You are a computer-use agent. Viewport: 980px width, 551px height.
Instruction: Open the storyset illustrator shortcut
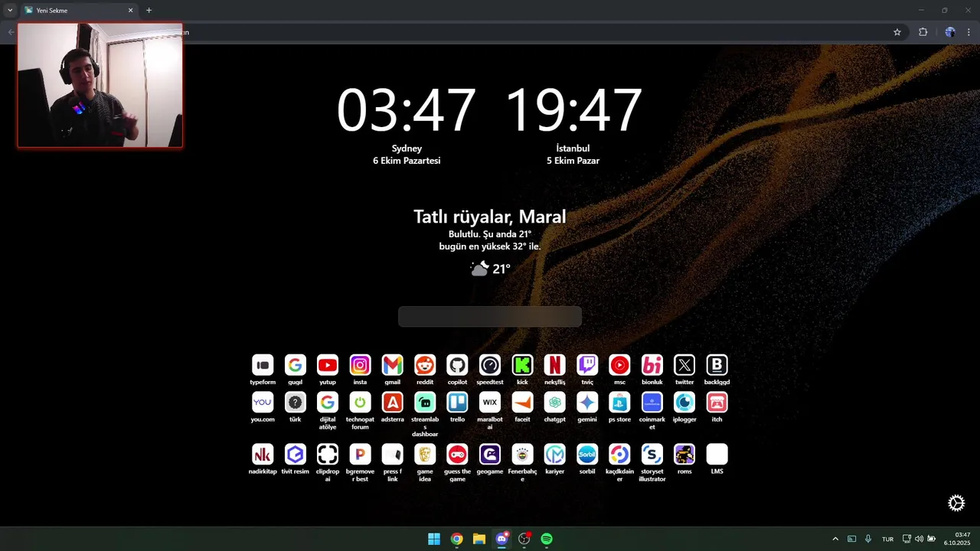tap(652, 454)
